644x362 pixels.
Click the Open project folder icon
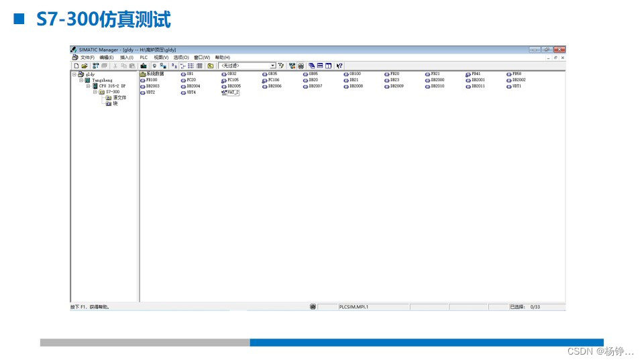[85, 66]
